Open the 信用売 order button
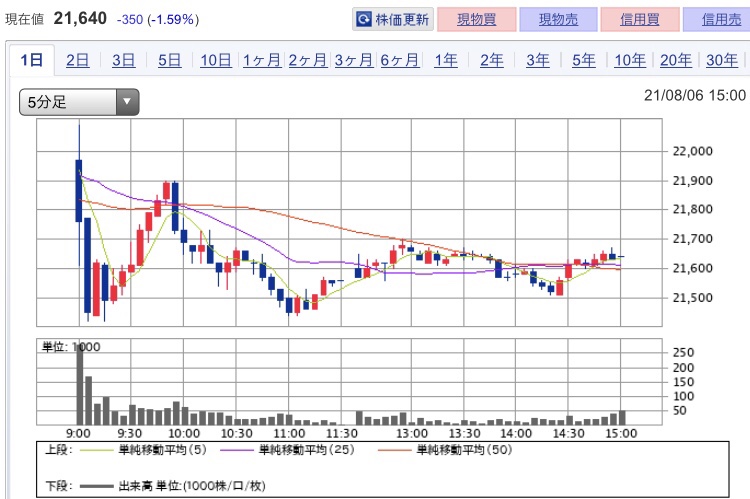Image resolution: width=750 pixels, height=499 pixels. pos(719,20)
